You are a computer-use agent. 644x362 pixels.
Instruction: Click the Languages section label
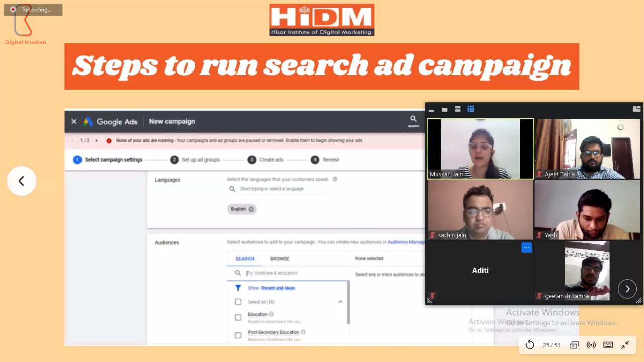pos(168,180)
